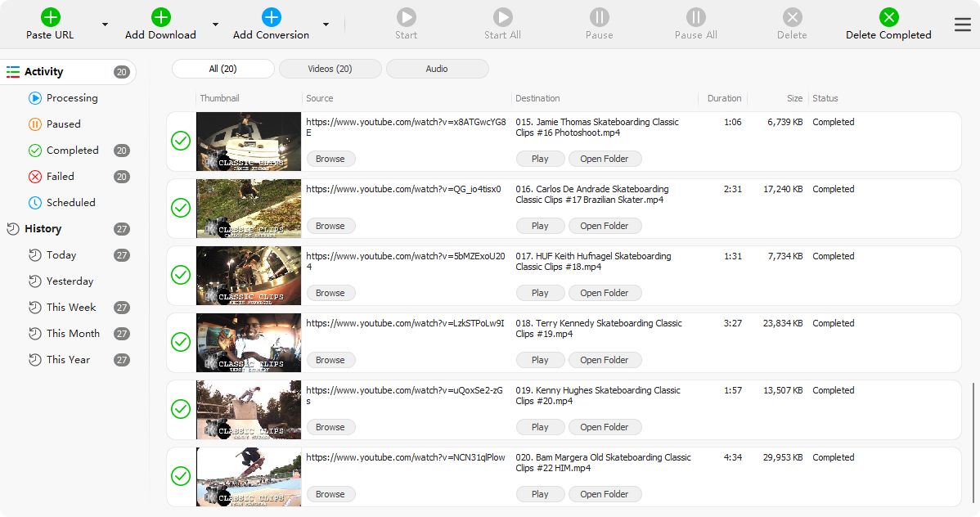
Task: Click the Status column header
Action: [x=825, y=98]
